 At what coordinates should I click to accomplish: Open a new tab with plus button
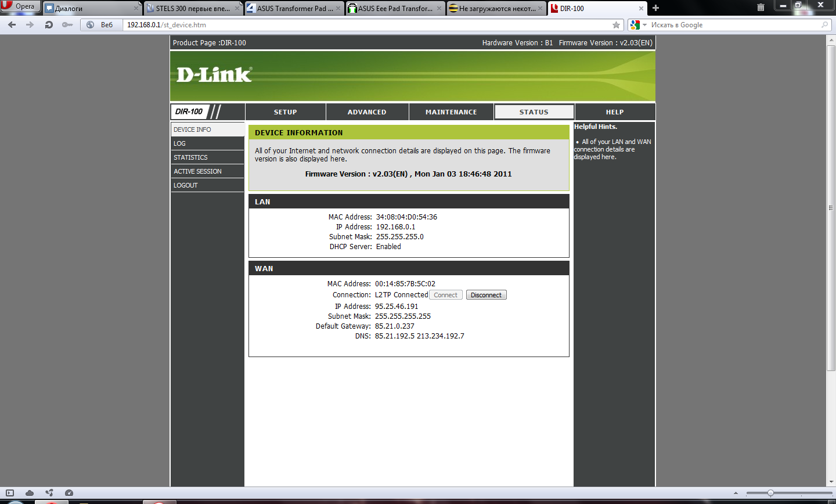click(655, 8)
